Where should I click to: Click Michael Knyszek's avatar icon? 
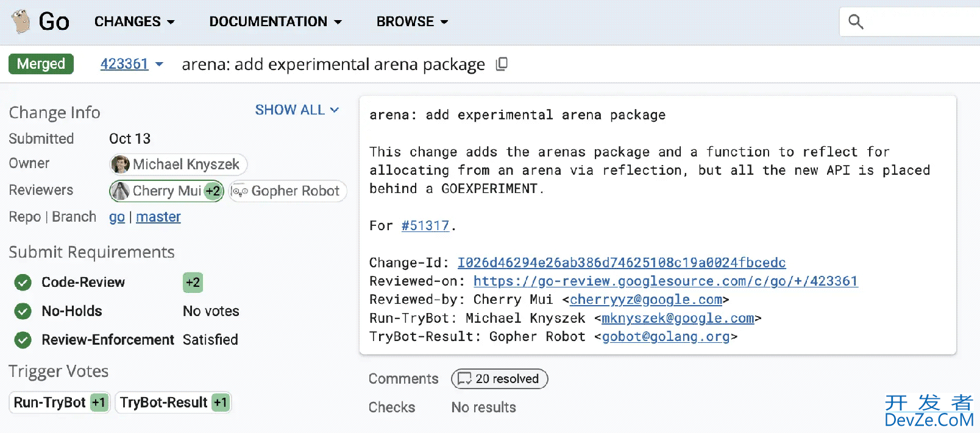pyautogui.click(x=120, y=164)
